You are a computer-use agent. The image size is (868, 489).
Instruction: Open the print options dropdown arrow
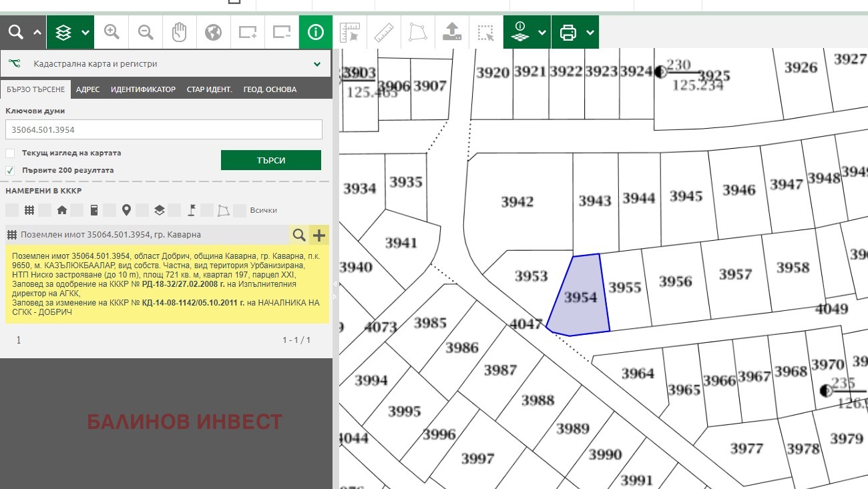590,32
